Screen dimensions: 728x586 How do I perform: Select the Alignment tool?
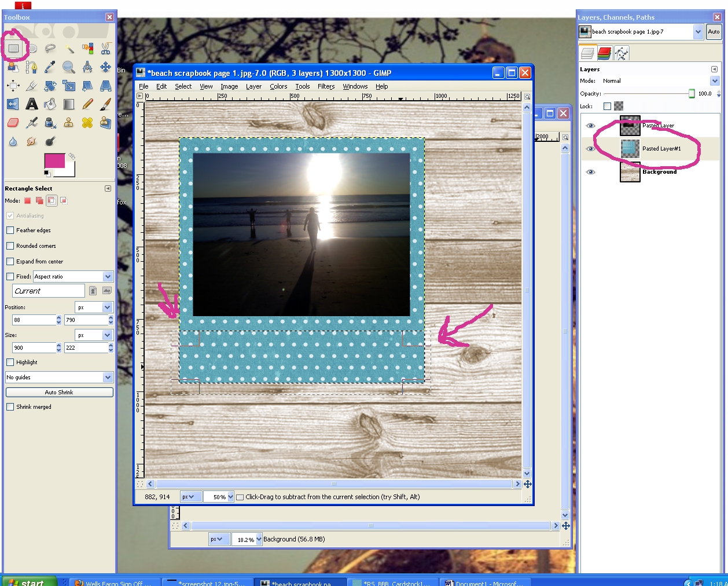tap(13, 86)
